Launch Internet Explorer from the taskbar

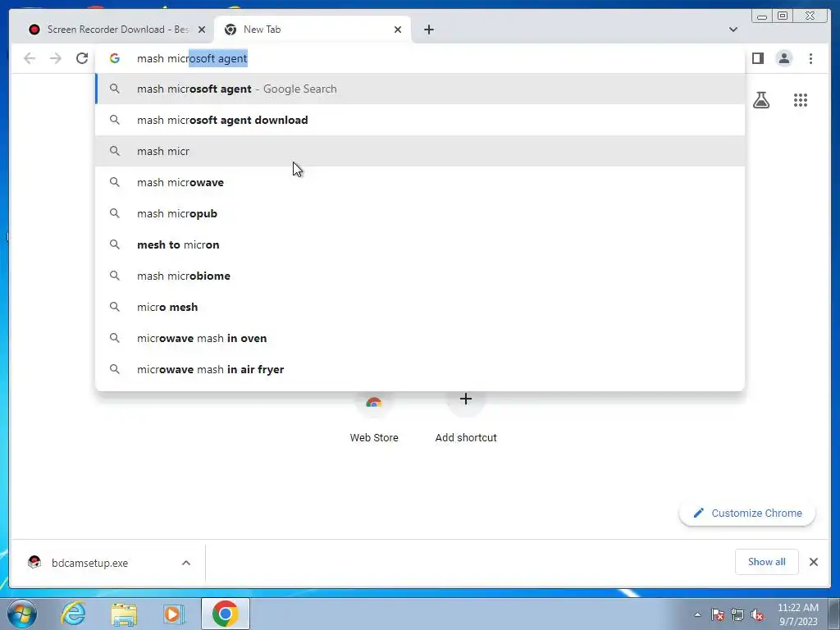(x=73, y=614)
